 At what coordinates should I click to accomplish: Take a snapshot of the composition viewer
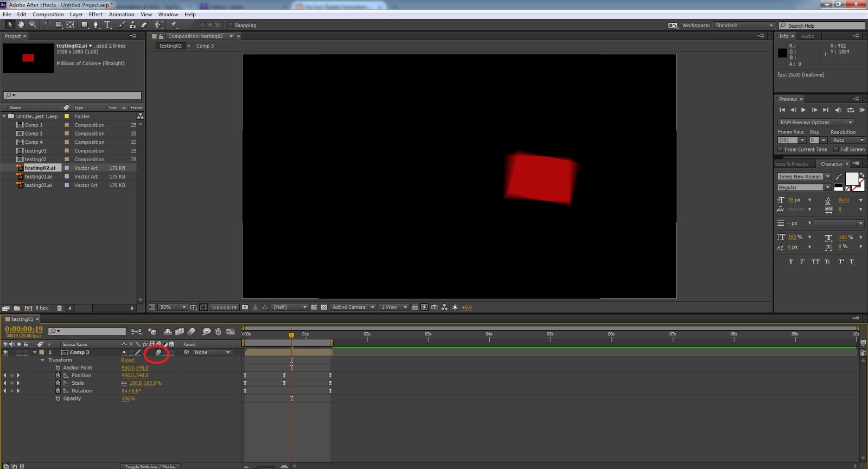(245, 307)
